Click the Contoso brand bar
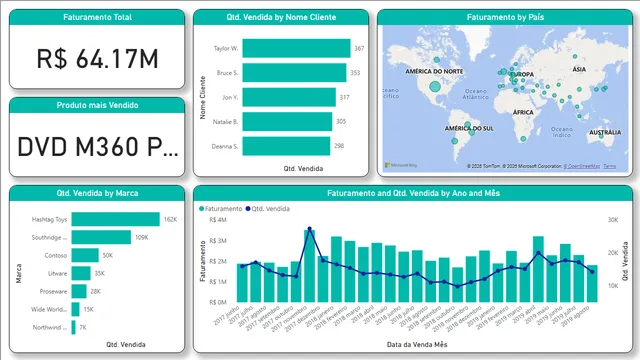The image size is (640, 360). (85, 255)
